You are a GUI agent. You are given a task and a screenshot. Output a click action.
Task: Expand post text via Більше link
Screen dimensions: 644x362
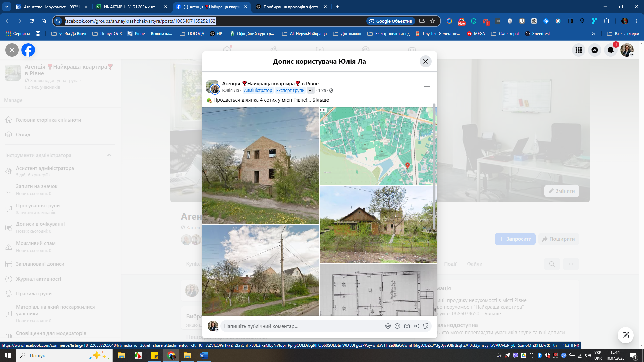coord(320,100)
